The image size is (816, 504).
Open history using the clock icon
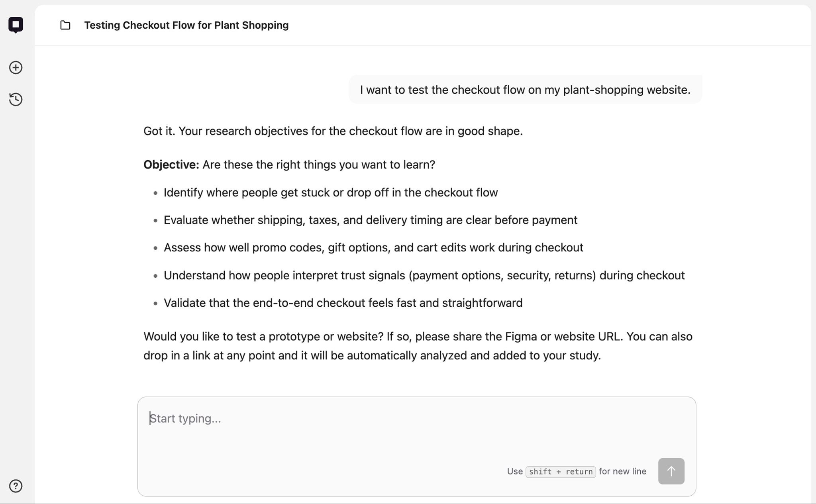coord(16,99)
